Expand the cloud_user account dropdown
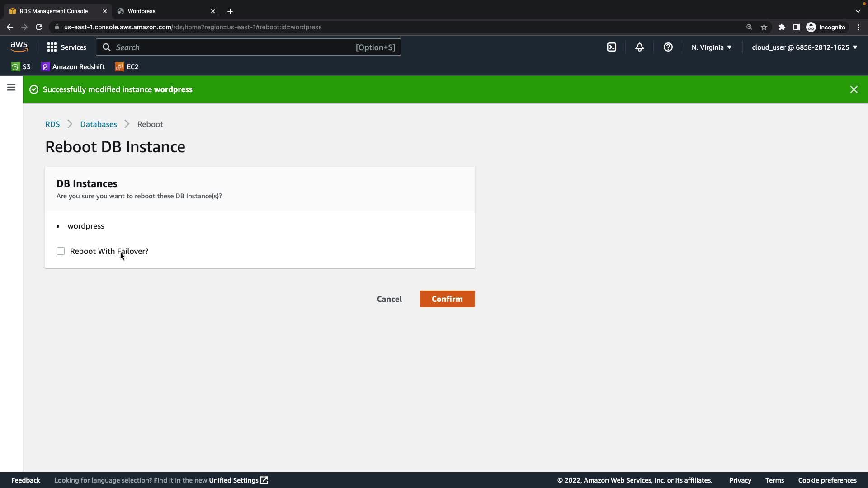 [x=804, y=47]
